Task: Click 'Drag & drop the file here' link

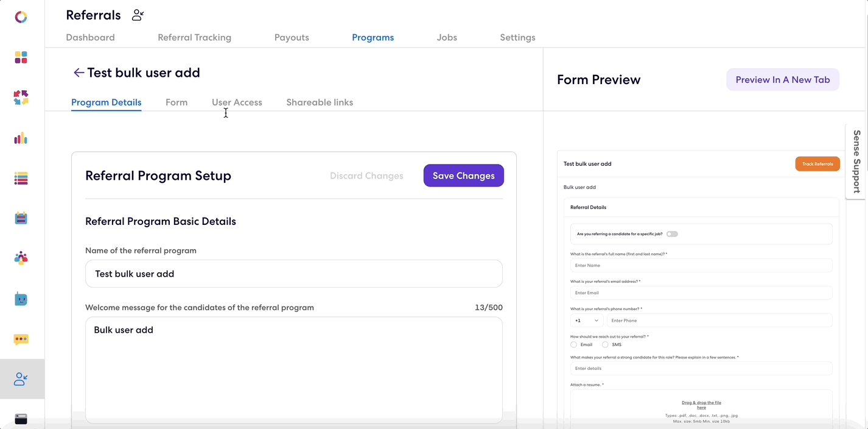Action: [x=701, y=405]
